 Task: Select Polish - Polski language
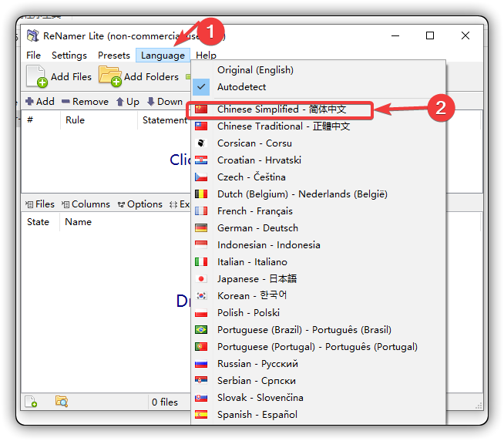[318, 313]
